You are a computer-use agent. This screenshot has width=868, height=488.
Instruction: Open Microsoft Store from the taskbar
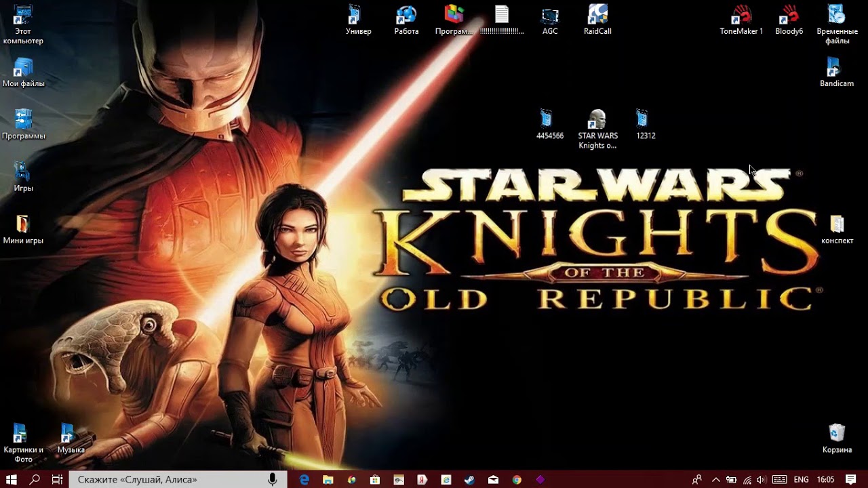[375, 479]
